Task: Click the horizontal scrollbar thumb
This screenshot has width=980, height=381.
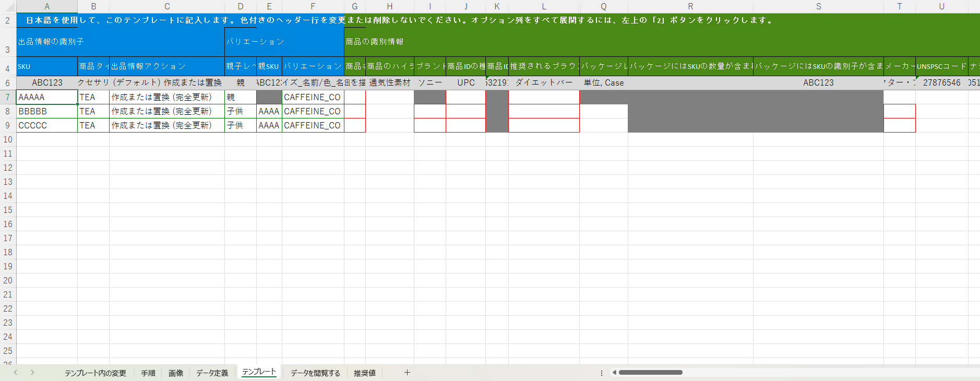Action: (x=651, y=373)
